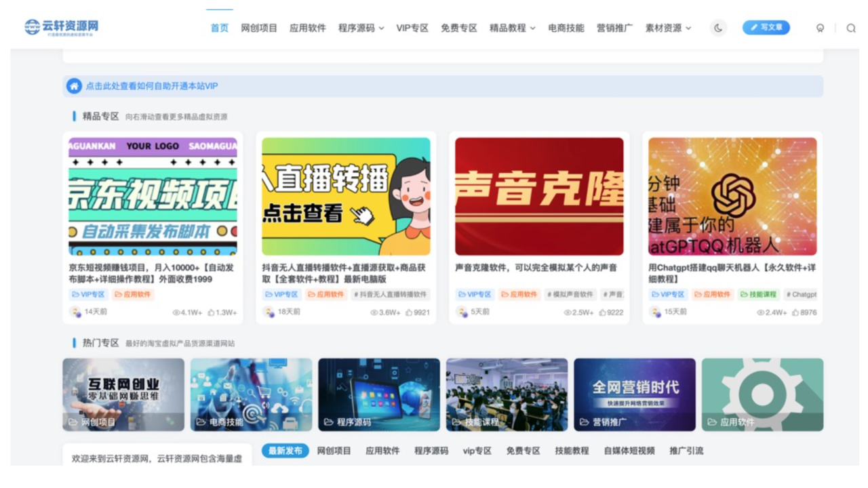Click the 8976 like icon
The image size is (868, 488).
tap(795, 312)
